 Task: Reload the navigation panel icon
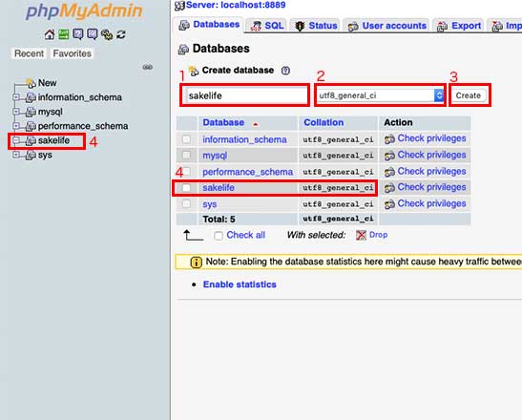click(x=121, y=34)
